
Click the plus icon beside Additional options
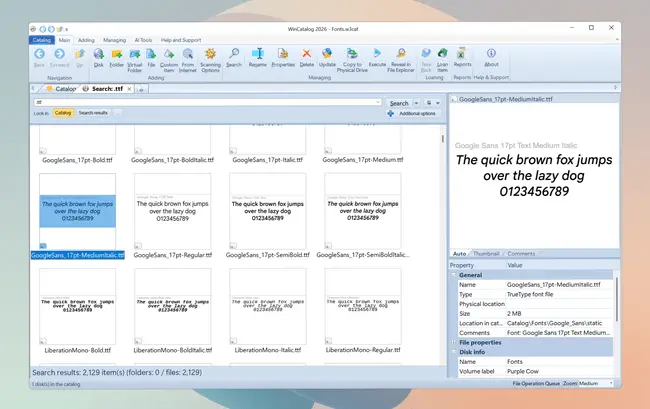(390, 114)
